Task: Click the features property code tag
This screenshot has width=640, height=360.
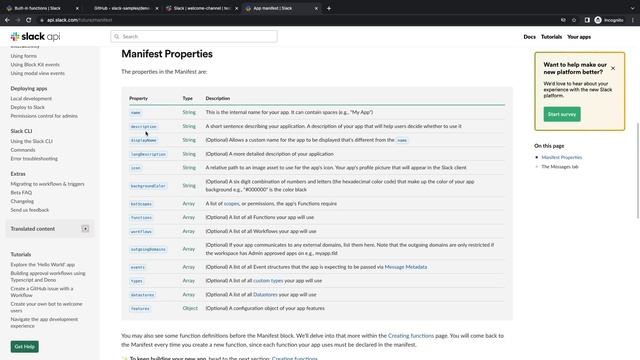Action: point(140,309)
